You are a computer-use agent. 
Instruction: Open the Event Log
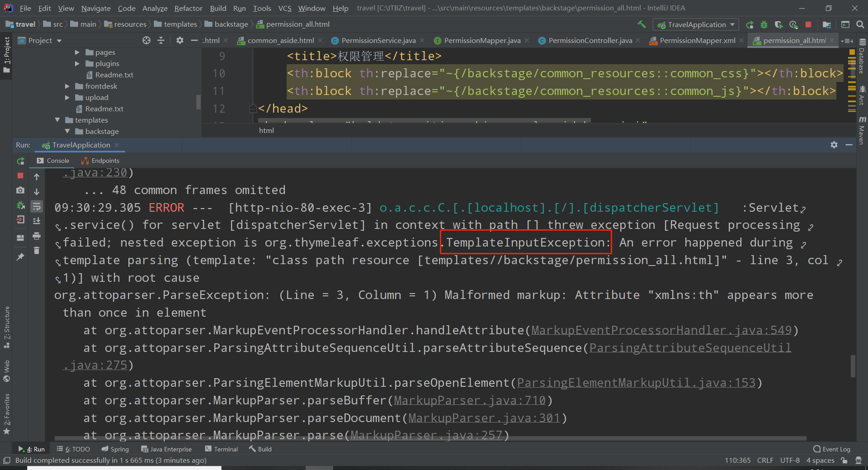coord(832,449)
